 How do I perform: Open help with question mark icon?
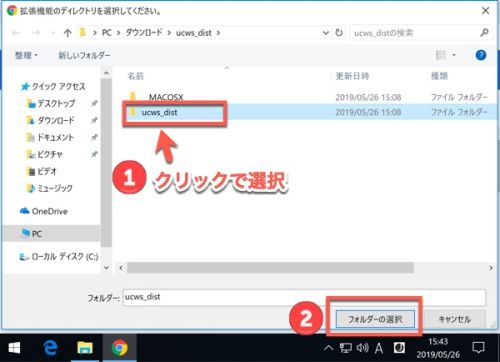point(481,55)
